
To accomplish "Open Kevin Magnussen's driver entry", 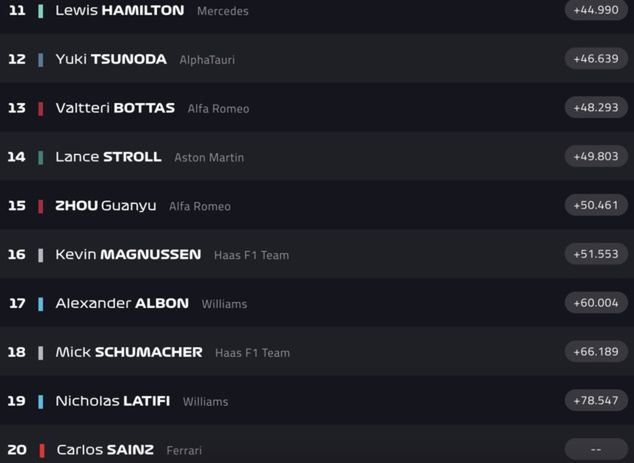I will coord(128,255).
